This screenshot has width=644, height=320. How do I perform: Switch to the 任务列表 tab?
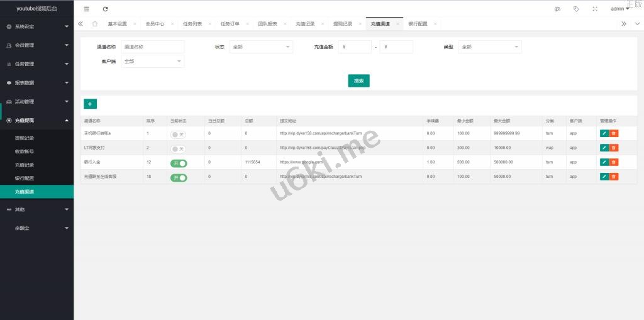tap(192, 24)
